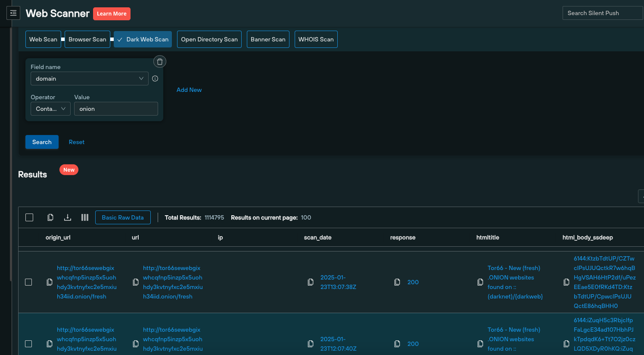Click the response column header
The width and height of the screenshot is (644, 355).
coord(403,237)
